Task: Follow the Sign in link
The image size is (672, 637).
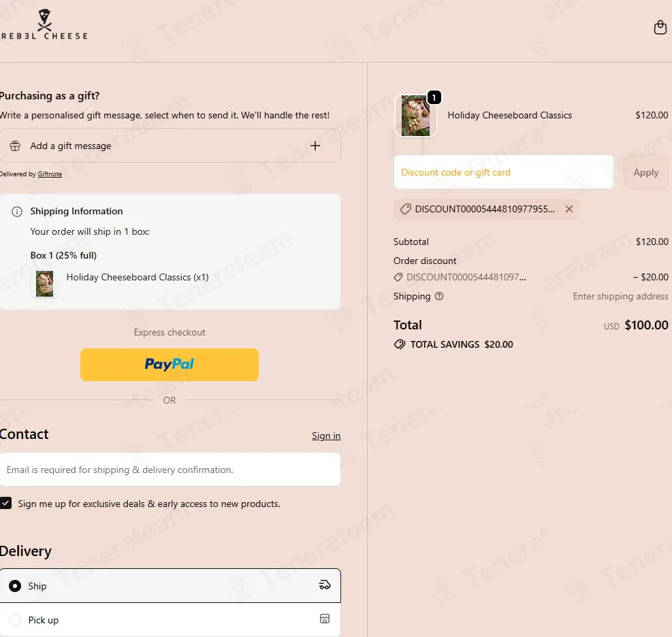Action: point(326,436)
